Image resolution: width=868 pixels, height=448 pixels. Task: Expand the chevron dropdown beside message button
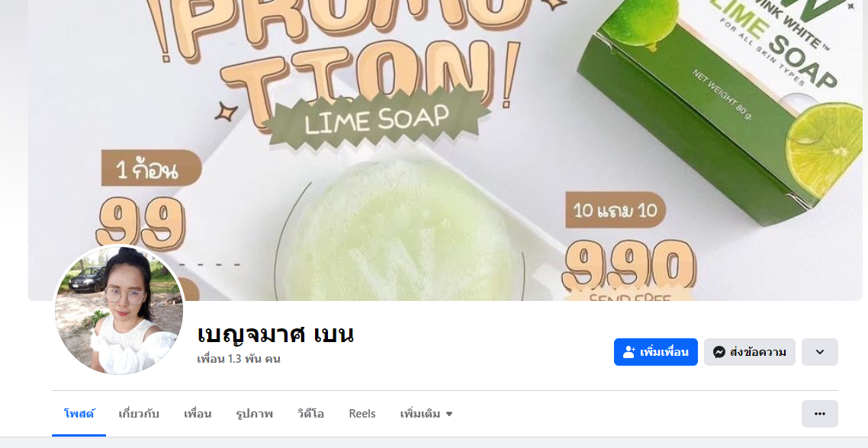pos(820,352)
